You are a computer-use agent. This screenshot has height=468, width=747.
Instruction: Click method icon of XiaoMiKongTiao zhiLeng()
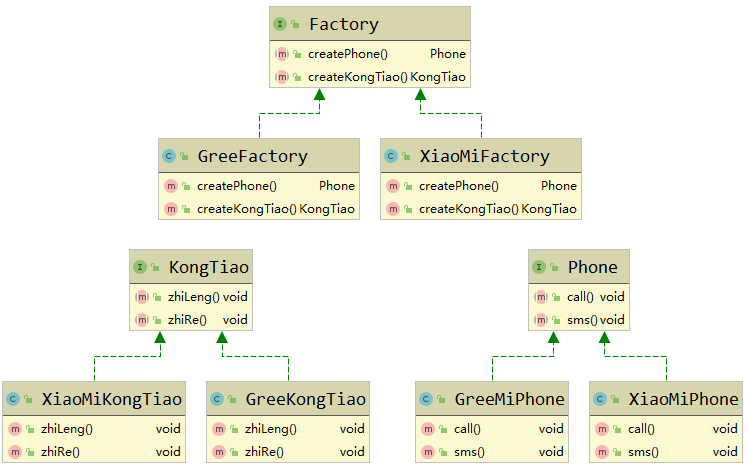point(15,429)
